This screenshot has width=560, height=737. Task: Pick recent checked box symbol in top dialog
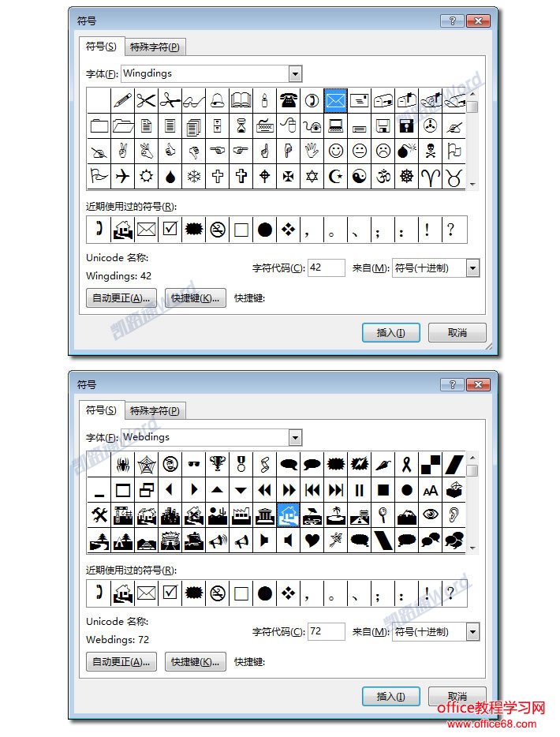(x=170, y=230)
